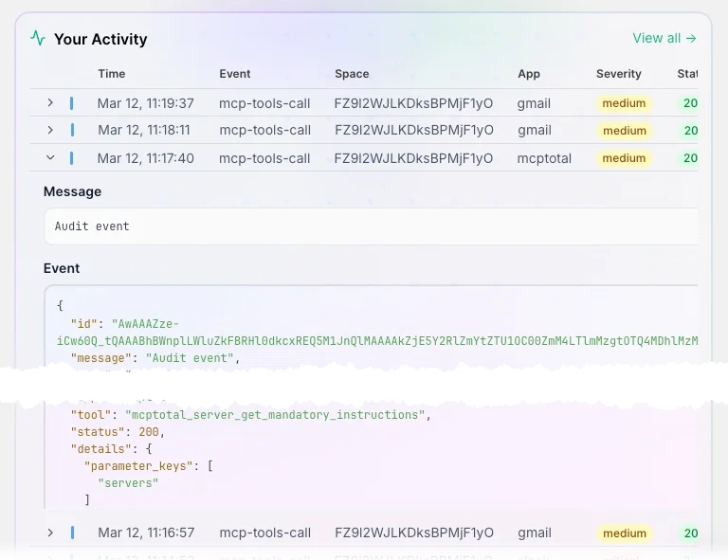The height and width of the screenshot is (560, 728).
Task: Click the App column header
Action: [x=529, y=74]
